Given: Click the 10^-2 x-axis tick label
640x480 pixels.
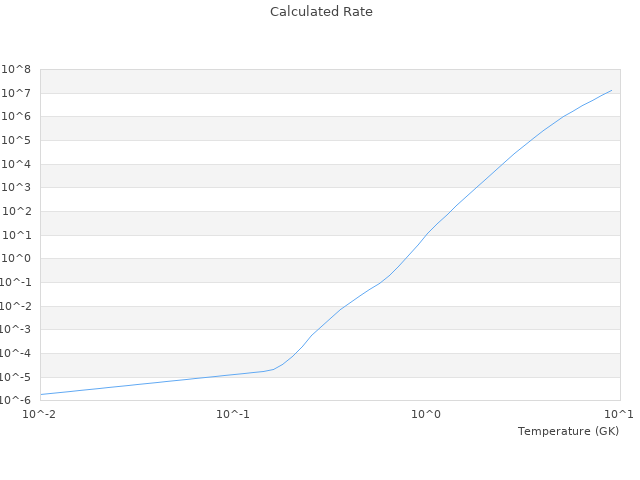Looking at the screenshot, I should 40,414.
